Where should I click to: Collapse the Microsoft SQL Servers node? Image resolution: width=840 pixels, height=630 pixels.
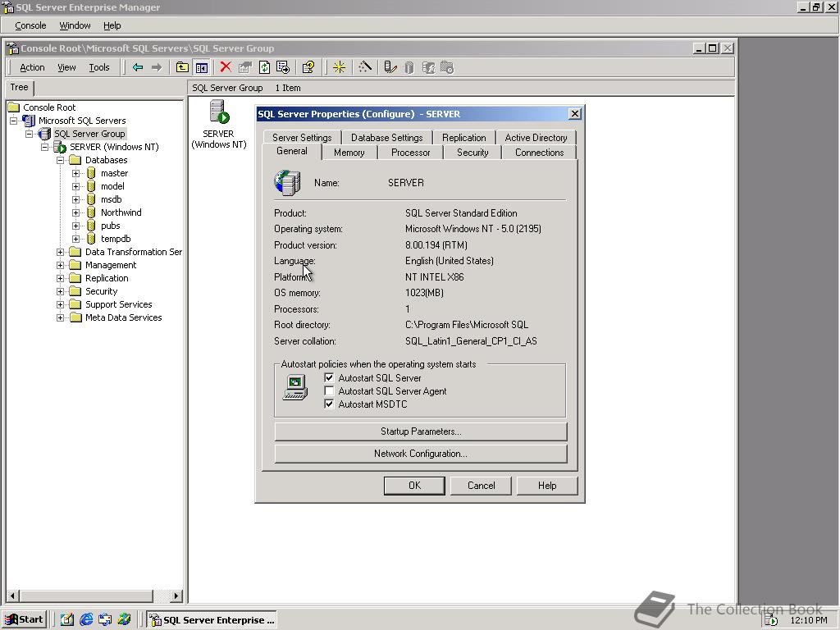coord(14,121)
